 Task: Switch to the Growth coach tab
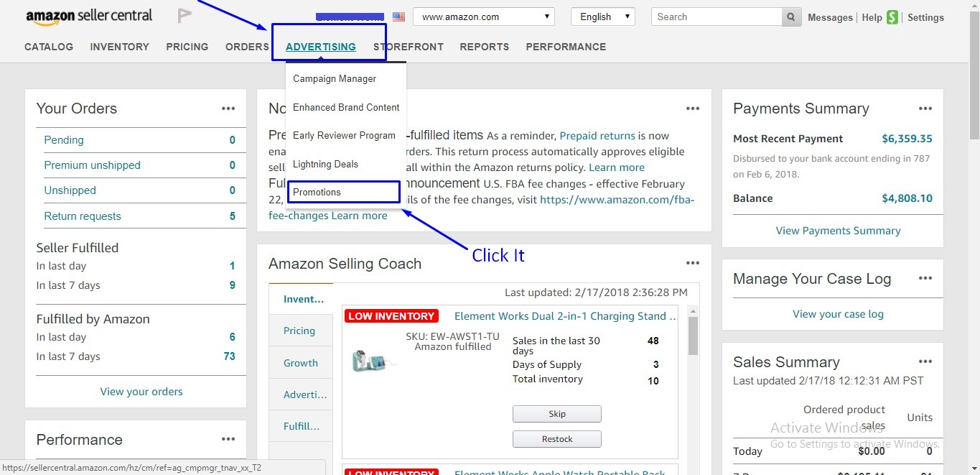click(x=301, y=363)
